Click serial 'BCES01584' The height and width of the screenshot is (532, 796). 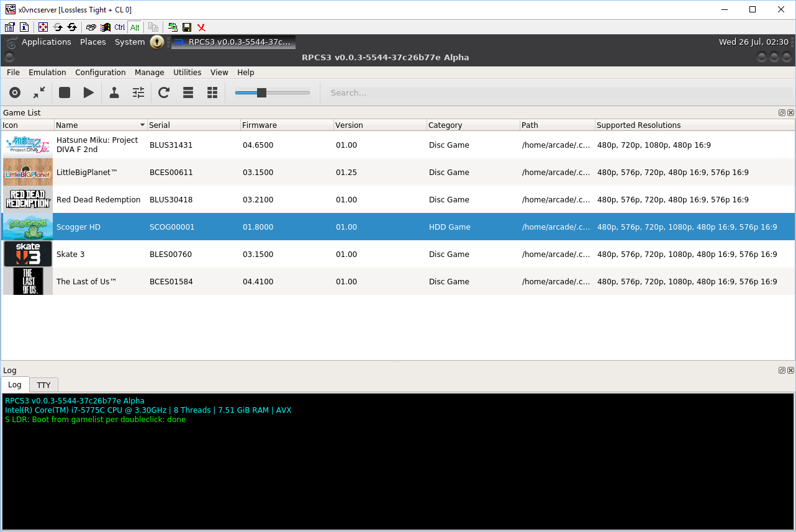[x=171, y=282]
